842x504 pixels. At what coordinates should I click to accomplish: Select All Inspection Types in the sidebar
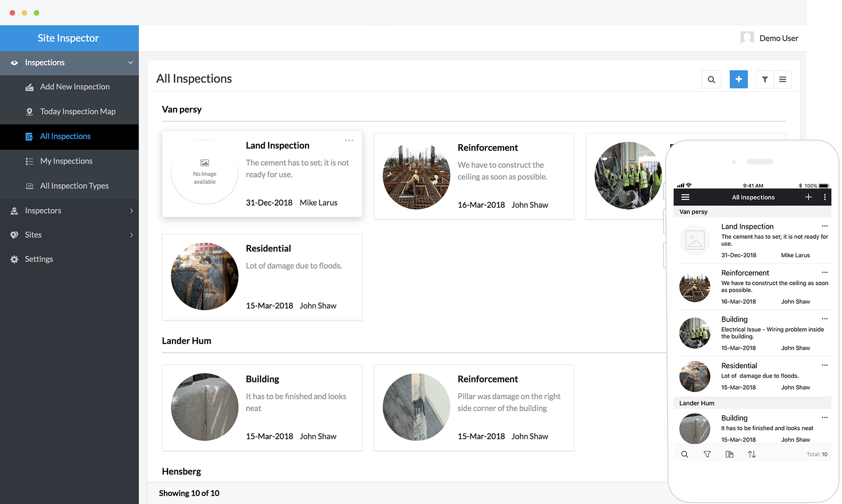[74, 185]
